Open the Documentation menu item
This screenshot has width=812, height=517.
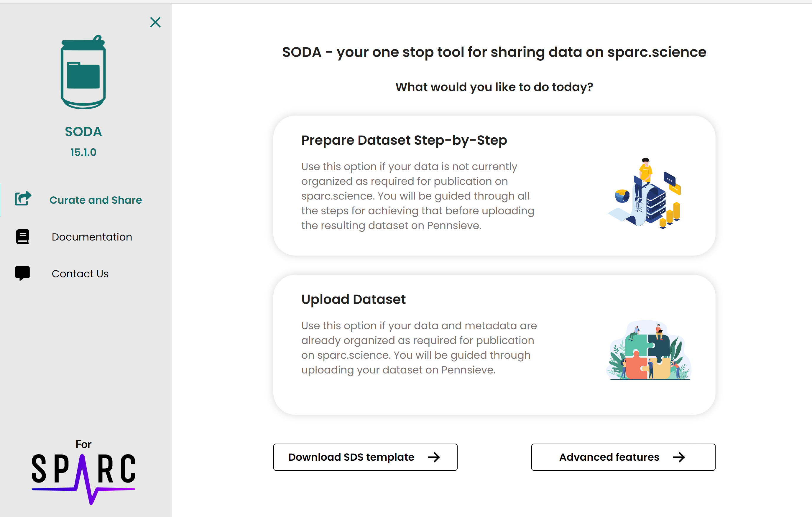point(86,237)
